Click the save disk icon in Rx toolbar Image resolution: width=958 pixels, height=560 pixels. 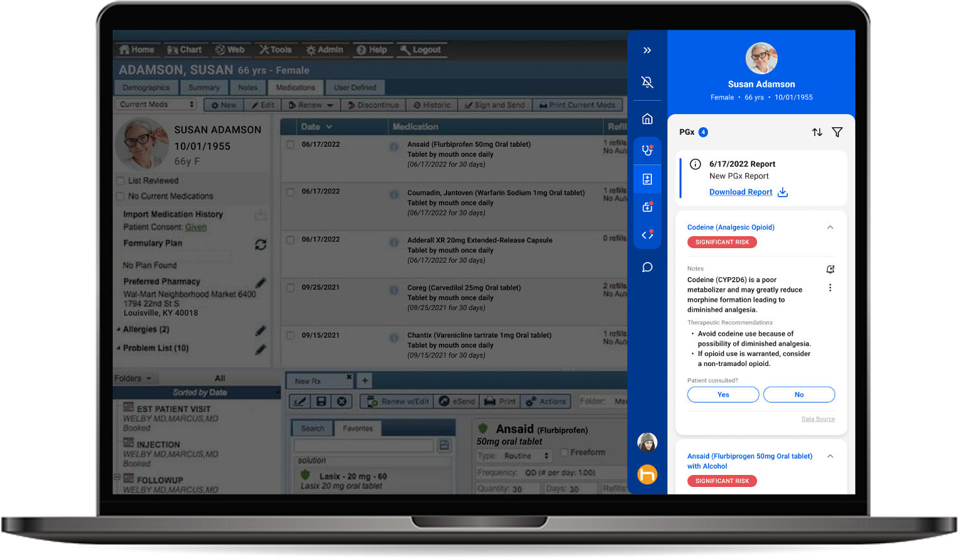point(321,401)
